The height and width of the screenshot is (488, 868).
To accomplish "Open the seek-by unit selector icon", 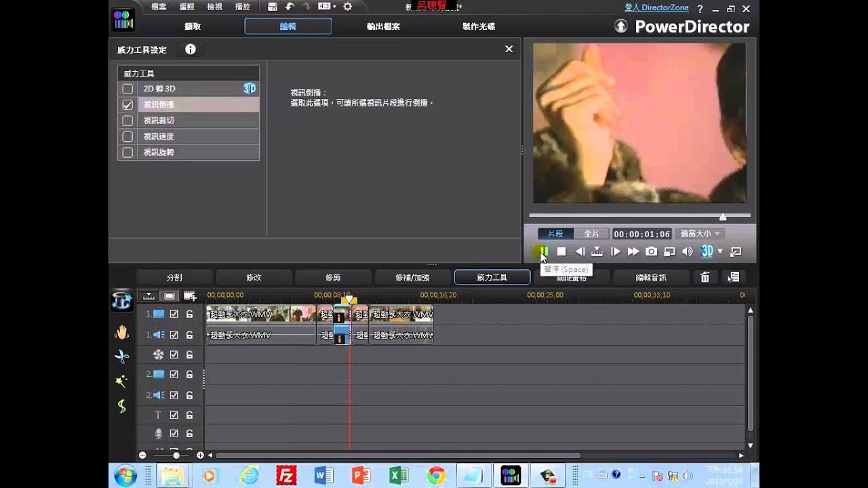I will click(597, 251).
